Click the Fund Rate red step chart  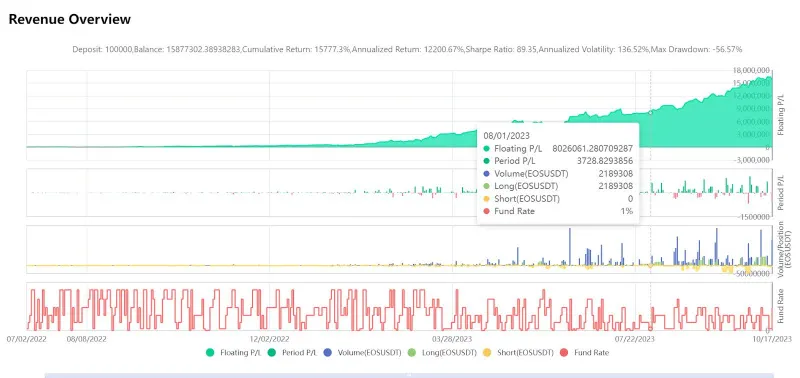[399, 309]
